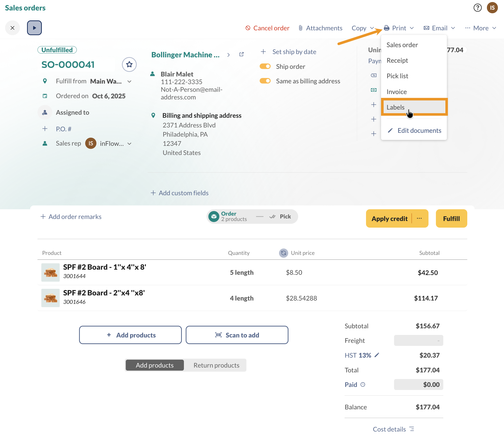Toggle Same as billing address switch
504x443 pixels.
coord(265,81)
